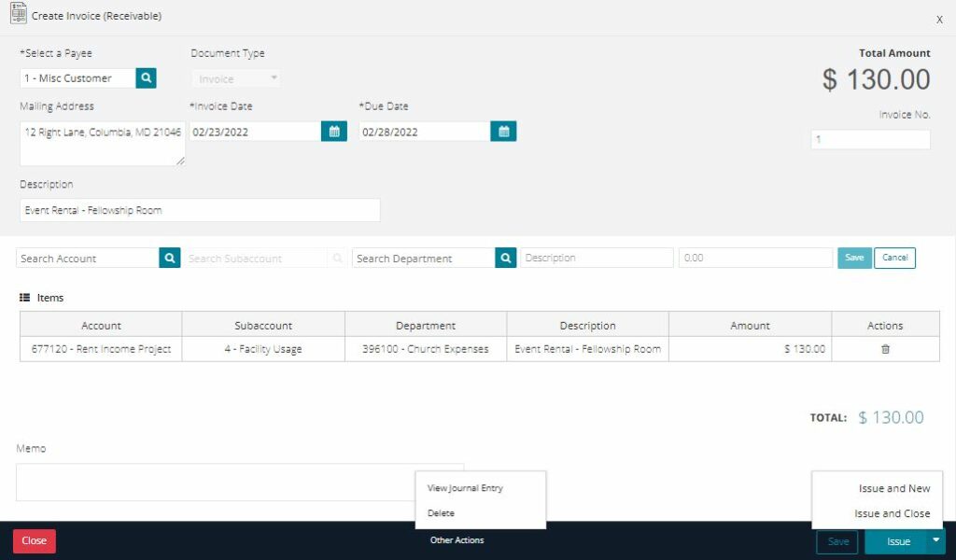Open the Other Actions menu
The image size is (956, 560).
tap(457, 539)
